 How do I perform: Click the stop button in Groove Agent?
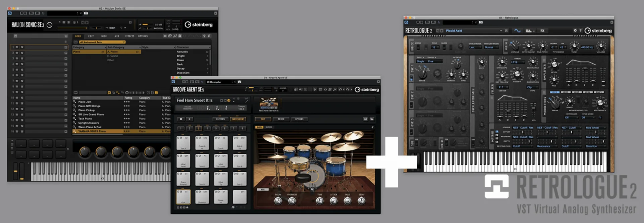[181, 119]
